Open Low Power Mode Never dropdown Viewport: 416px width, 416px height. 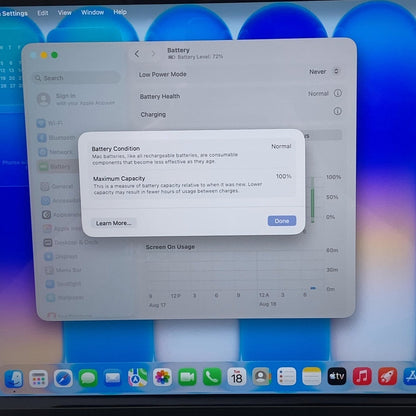point(324,72)
